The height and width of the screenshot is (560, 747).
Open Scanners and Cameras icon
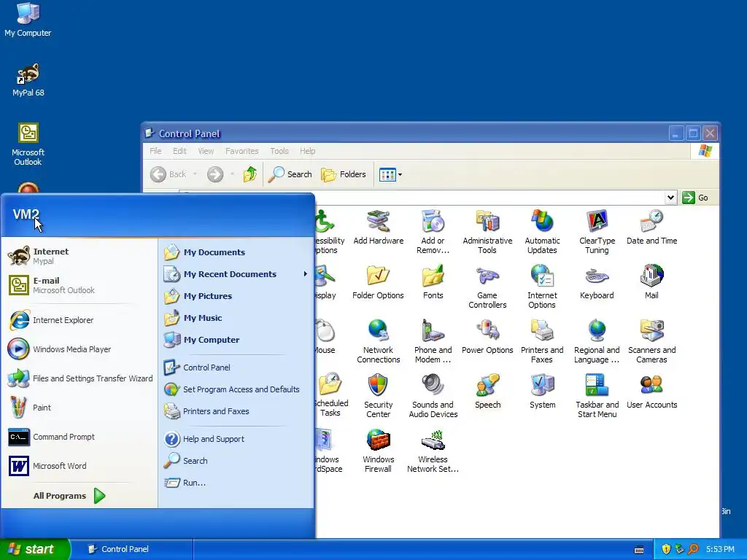click(x=651, y=342)
